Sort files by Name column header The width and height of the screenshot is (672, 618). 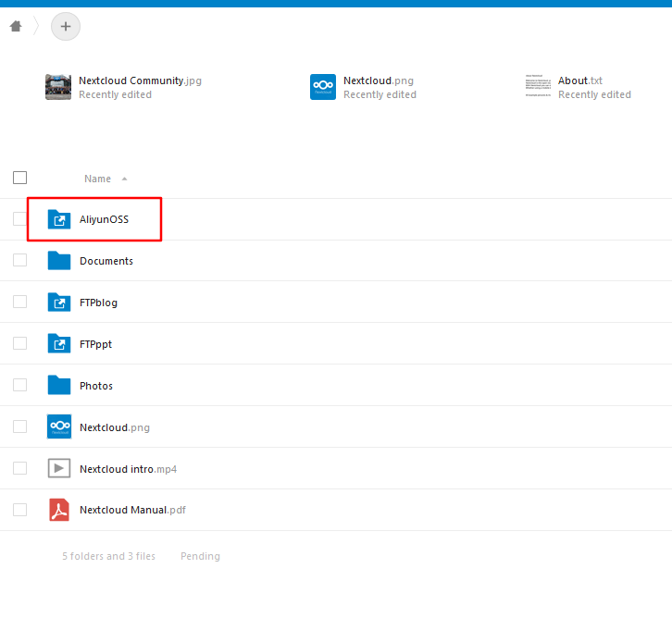(97, 179)
